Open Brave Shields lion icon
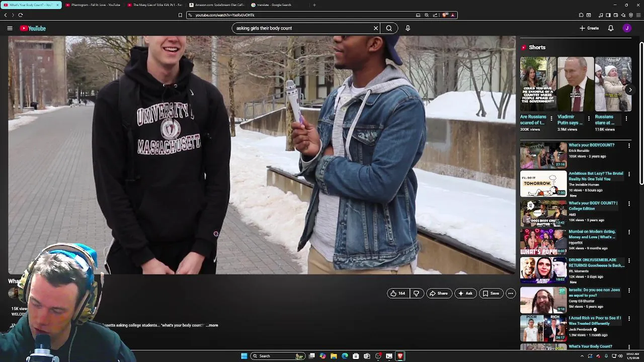 pos(445,15)
